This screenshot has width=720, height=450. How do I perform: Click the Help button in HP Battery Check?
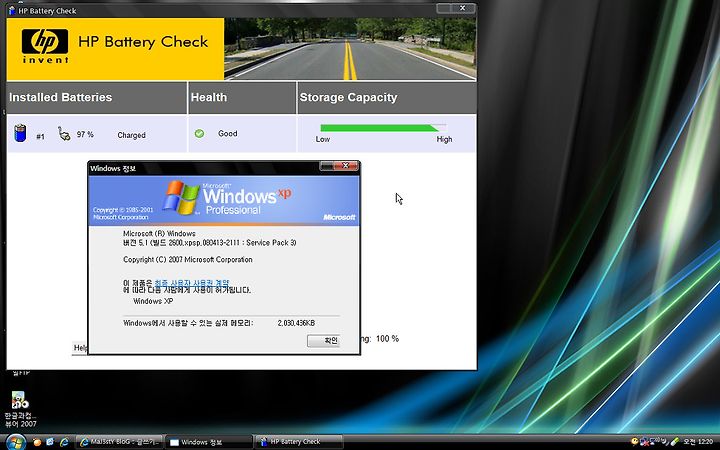80,348
